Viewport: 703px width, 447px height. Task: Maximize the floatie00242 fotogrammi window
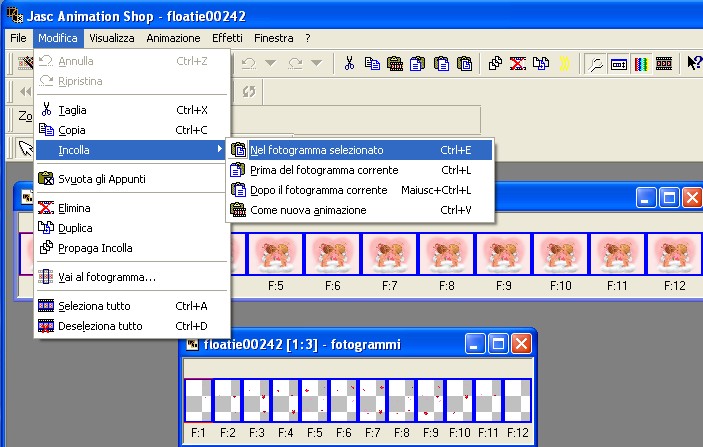coord(498,344)
